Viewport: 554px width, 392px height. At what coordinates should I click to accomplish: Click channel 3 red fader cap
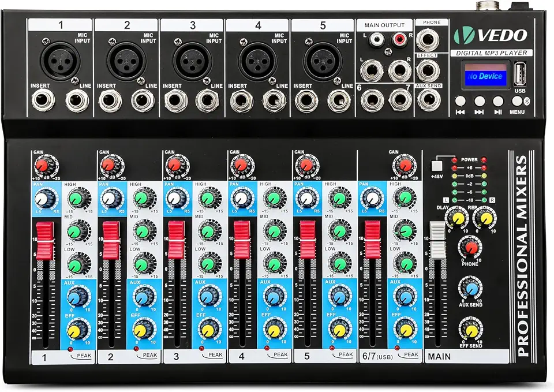coord(177,240)
